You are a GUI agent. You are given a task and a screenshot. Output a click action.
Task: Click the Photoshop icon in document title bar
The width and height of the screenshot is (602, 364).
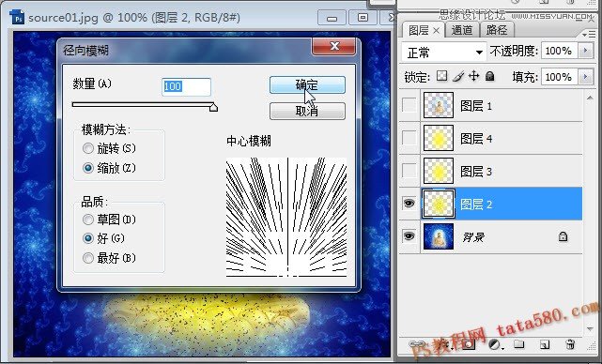[x=17, y=18]
